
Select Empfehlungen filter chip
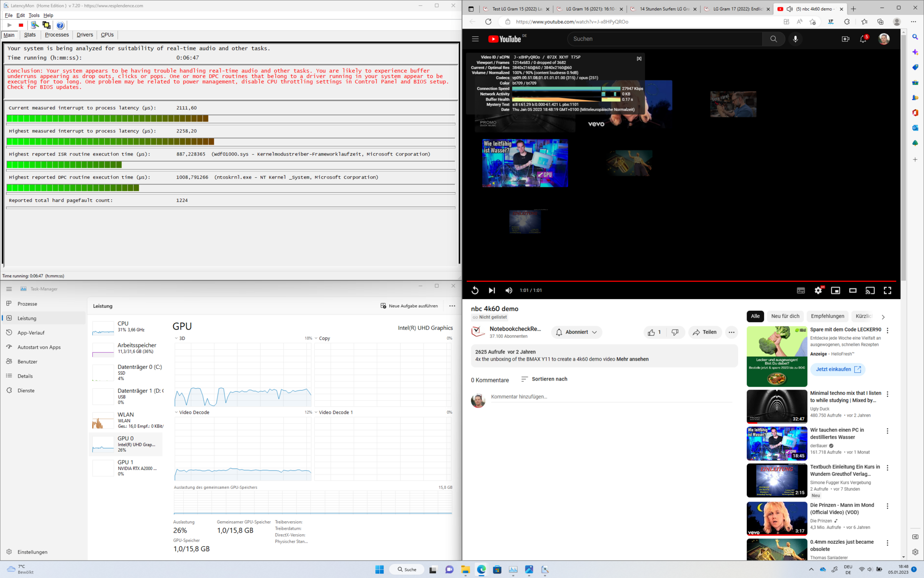(827, 316)
